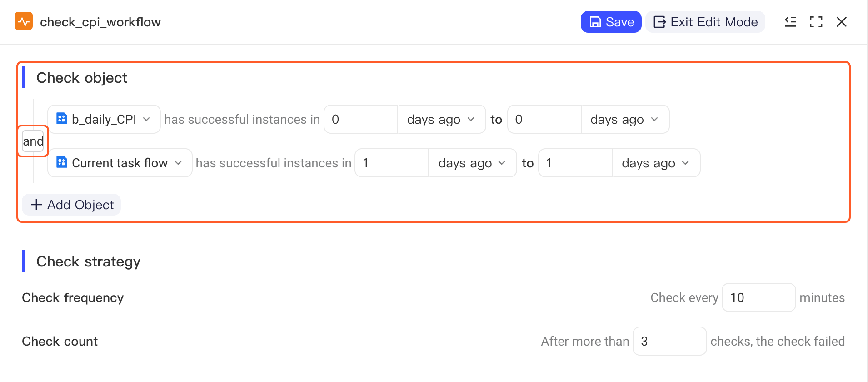Close the check_cpi_workflow panel
The height and width of the screenshot is (382, 868).
pos(842,22)
